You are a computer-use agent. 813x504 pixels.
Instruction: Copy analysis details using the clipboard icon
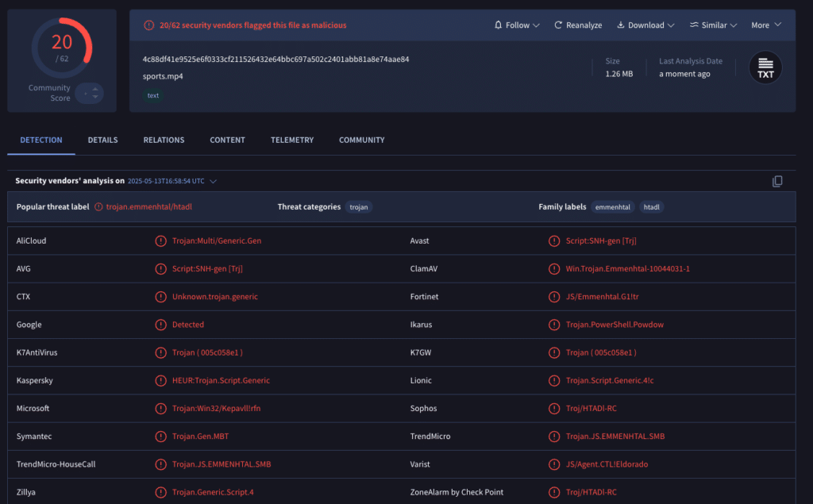click(x=777, y=181)
